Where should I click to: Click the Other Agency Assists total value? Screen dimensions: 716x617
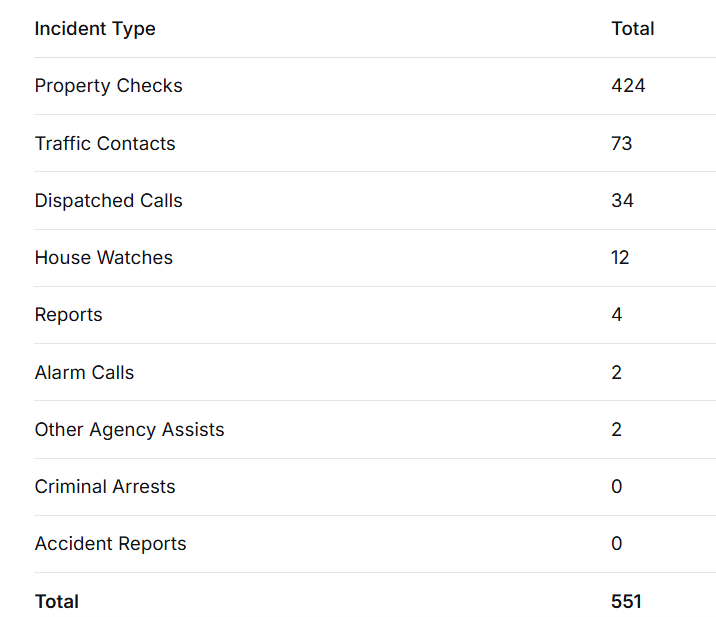click(x=617, y=430)
